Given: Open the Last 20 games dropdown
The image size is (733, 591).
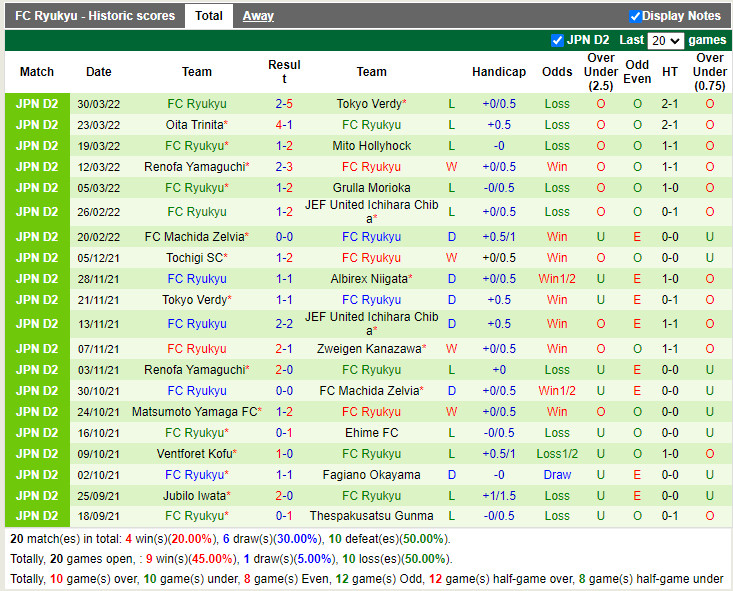Looking at the screenshot, I should coord(665,41).
